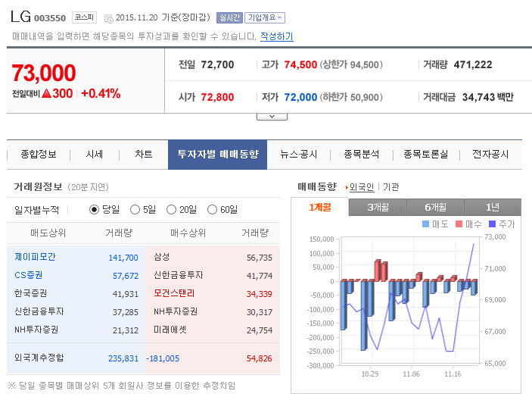The height and width of the screenshot is (394, 532).
Task: Click the red up-triangle price change icon
Action: click(x=46, y=93)
